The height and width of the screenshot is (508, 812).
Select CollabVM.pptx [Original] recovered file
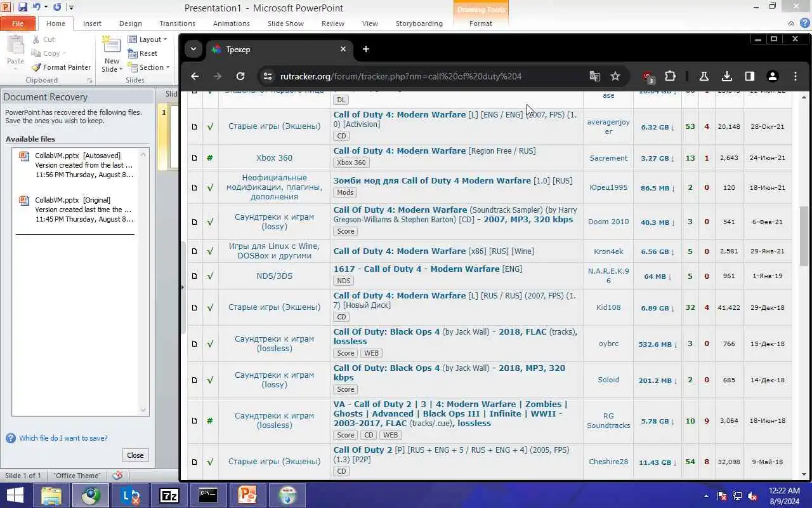pyautogui.click(x=75, y=210)
